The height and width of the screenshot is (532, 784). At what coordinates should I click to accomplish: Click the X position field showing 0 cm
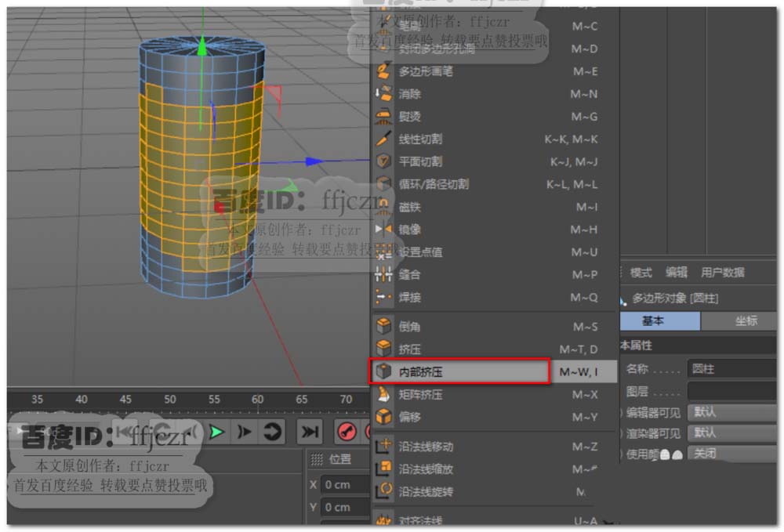tap(346, 485)
